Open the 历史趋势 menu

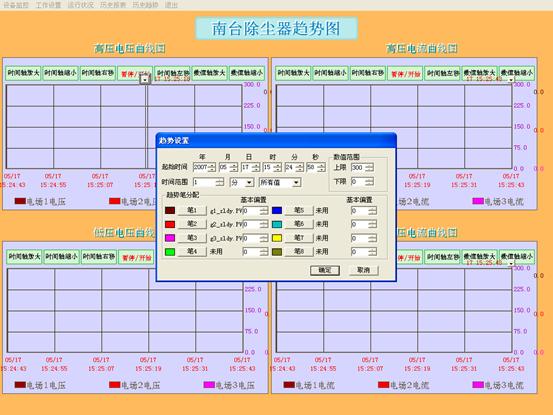(145, 5)
